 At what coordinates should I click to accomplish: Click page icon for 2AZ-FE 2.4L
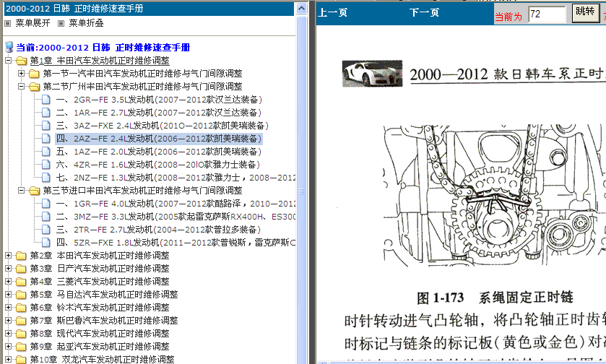(46, 139)
